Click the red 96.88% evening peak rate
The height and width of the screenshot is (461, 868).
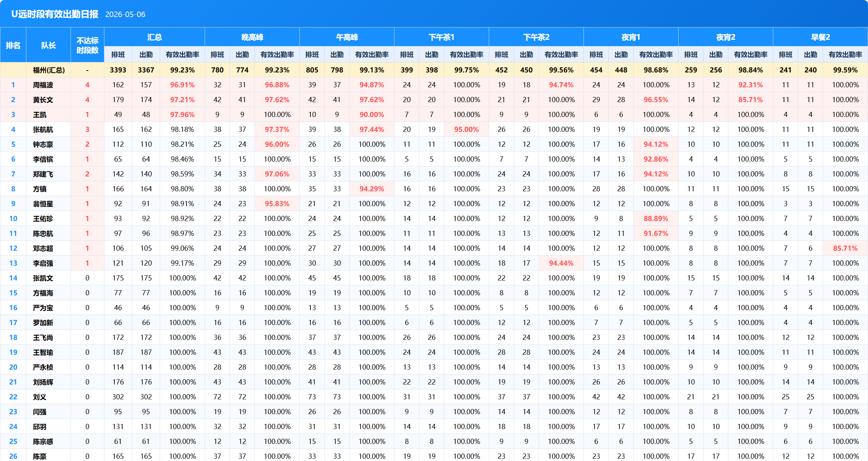click(277, 85)
